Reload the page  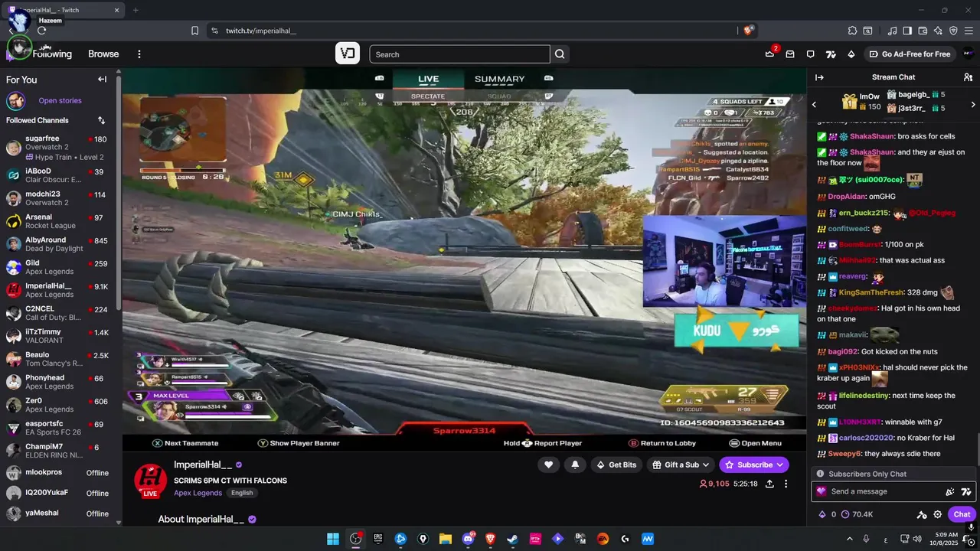pos(41,31)
